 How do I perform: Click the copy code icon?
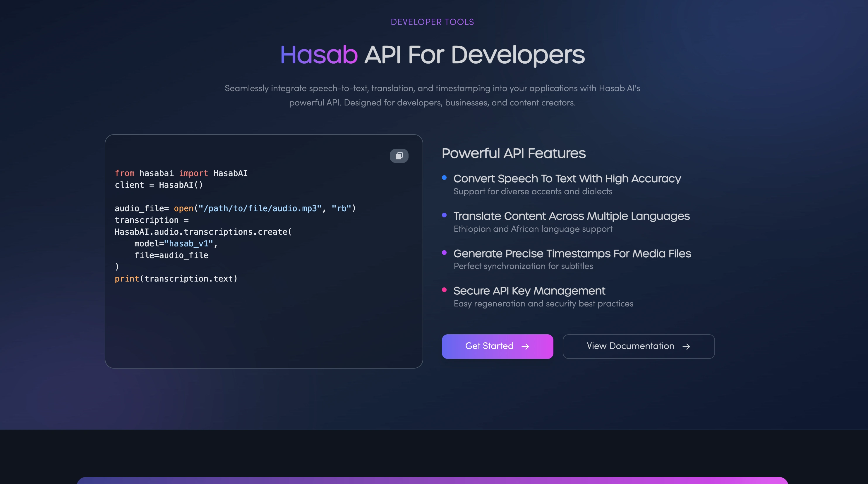coord(399,156)
